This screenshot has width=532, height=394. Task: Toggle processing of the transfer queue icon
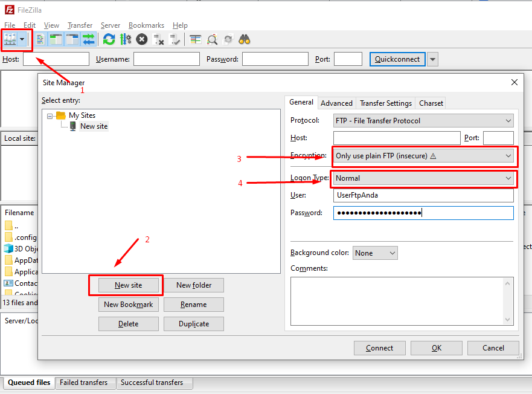coord(125,39)
